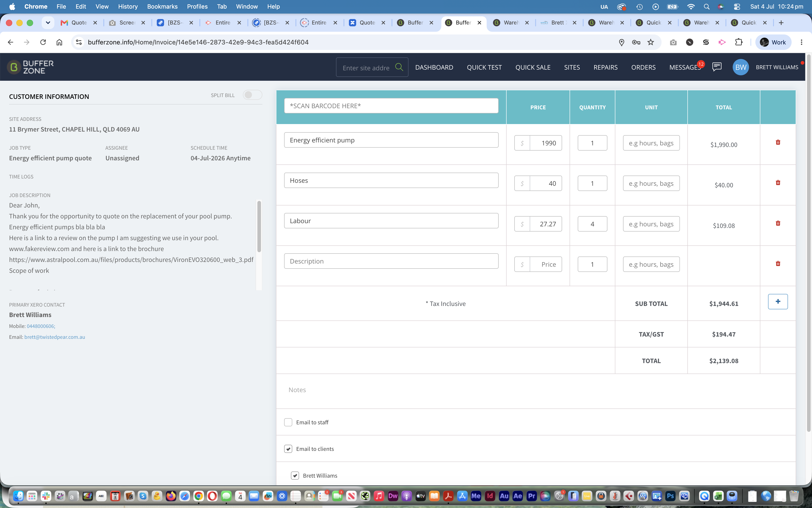Open Slack from the Dock

(46, 496)
